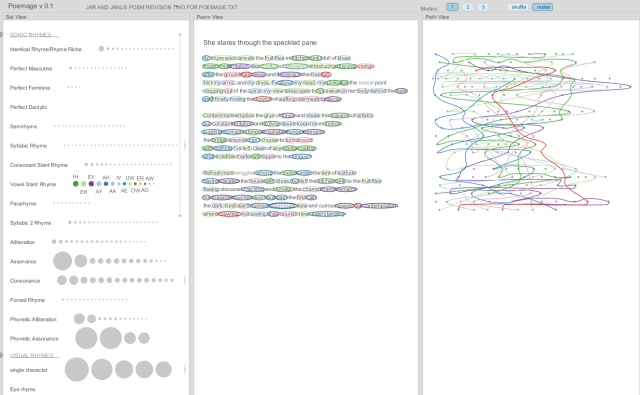Click the Eye rhyme label
This screenshot has height=395, width=640.
coord(22,389)
